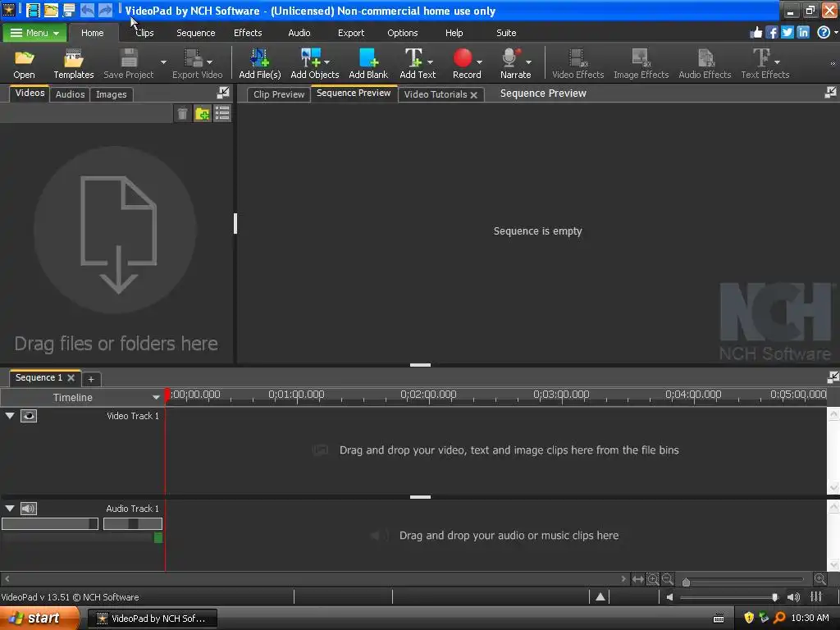Close the Video Tutorials tab
840x630 pixels.
click(473, 95)
